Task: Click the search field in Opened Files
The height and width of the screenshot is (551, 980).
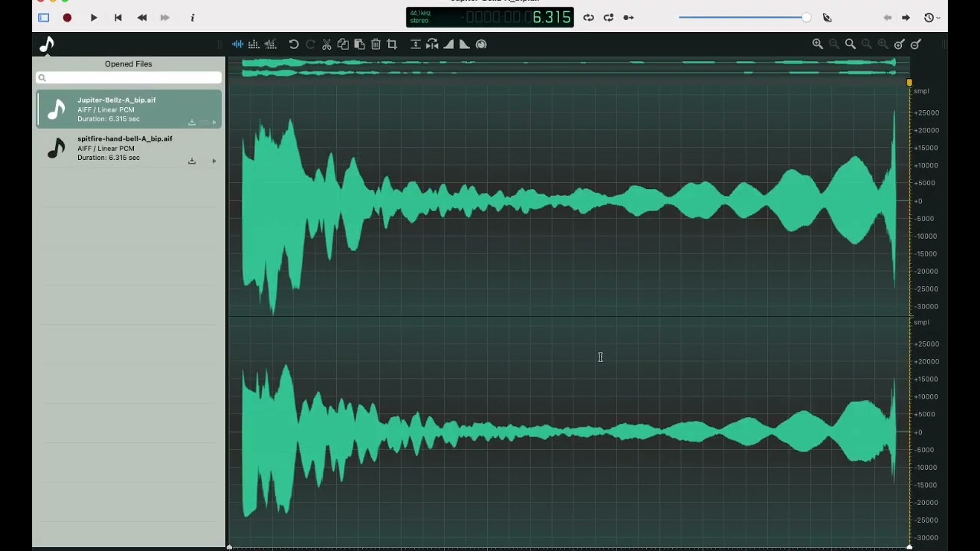Action: coord(129,77)
